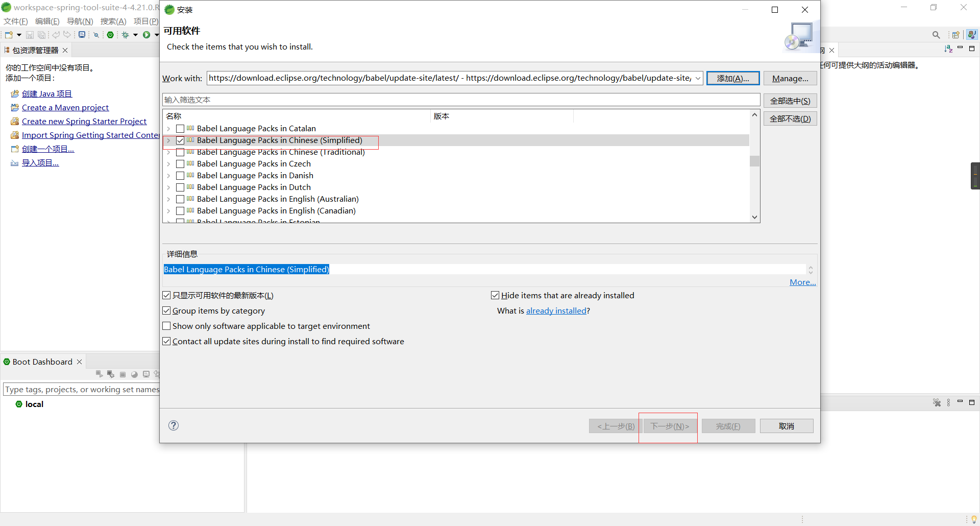The image size is (980, 526).
Task: Click the green Run play icon in toolbar
Action: (x=146, y=35)
